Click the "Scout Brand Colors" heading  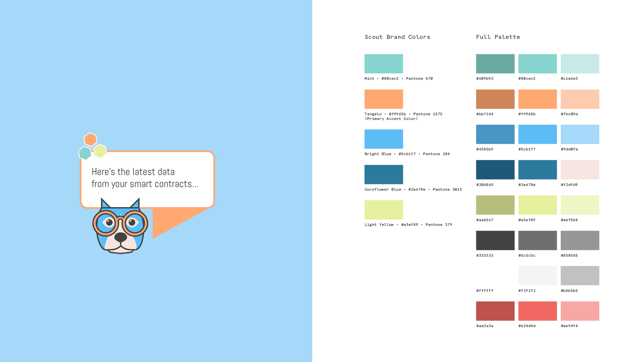pyautogui.click(x=397, y=37)
